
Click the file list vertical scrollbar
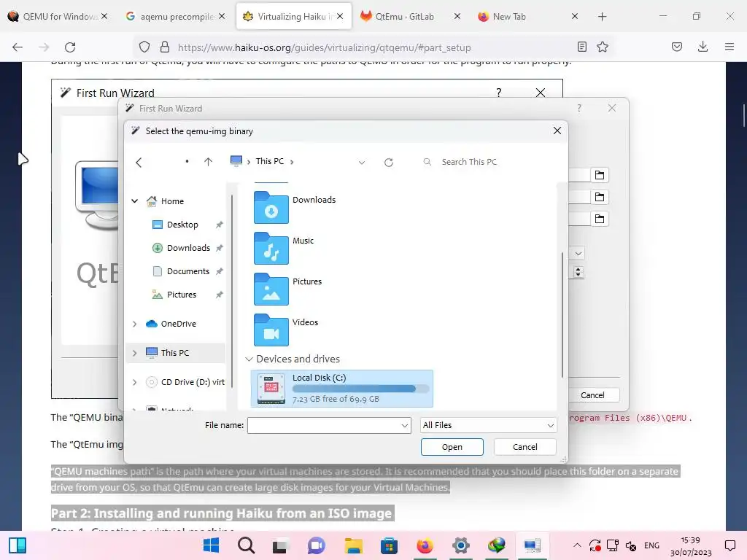[562, 314]
